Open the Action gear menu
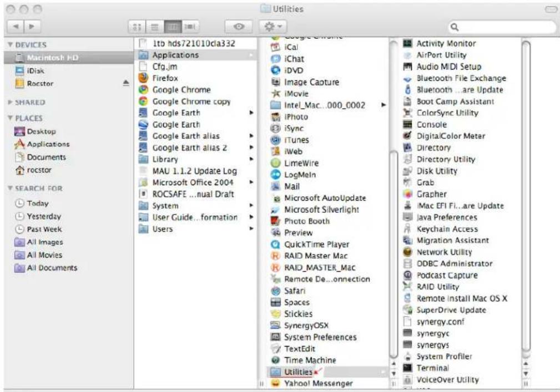The width and height of the screenshot is (560, 392). [x=273, y=27]
